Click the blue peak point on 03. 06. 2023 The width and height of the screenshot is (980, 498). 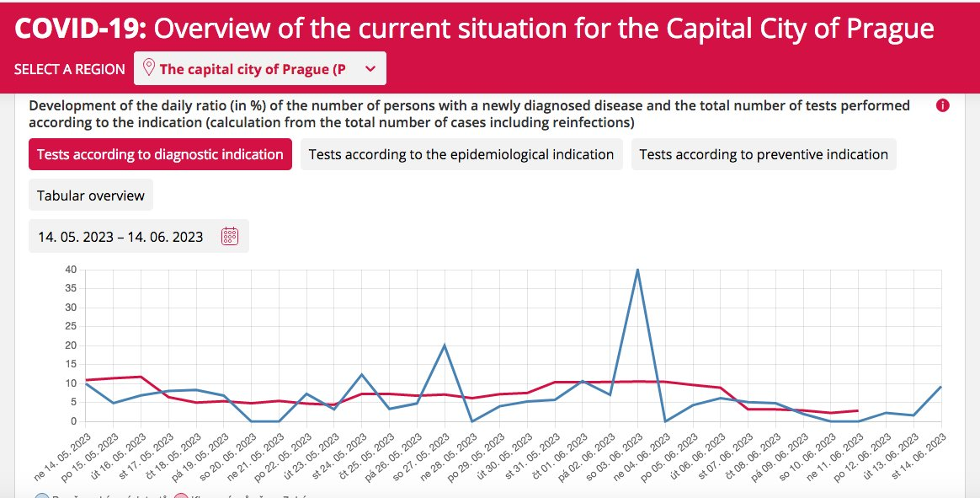pos(637,270)
